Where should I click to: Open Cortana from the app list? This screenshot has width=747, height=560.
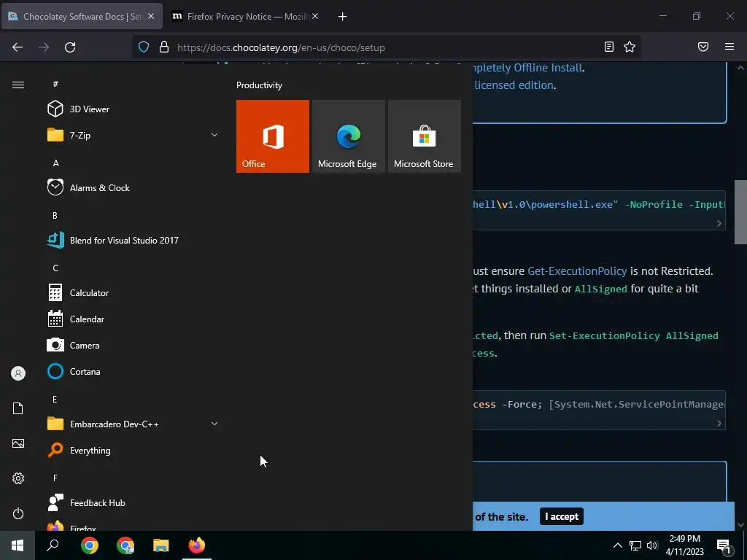133,371
